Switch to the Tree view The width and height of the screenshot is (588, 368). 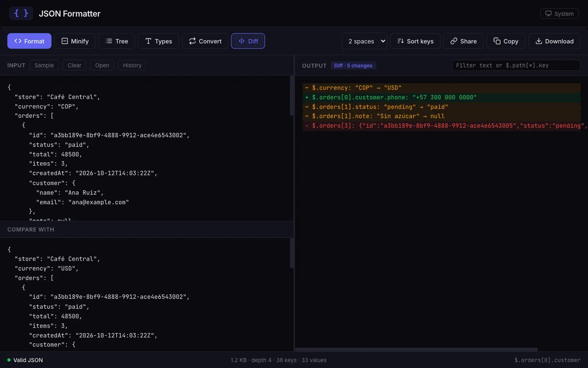[x=116, y=41]
